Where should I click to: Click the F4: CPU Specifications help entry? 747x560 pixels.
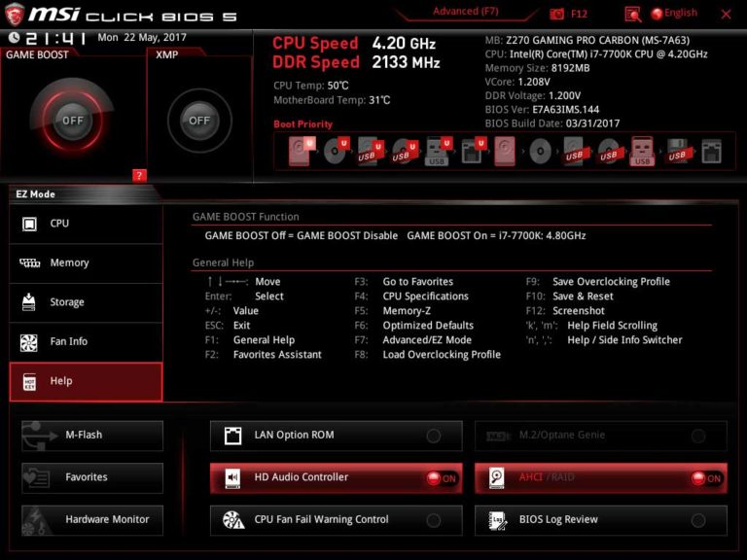[411, 297]
